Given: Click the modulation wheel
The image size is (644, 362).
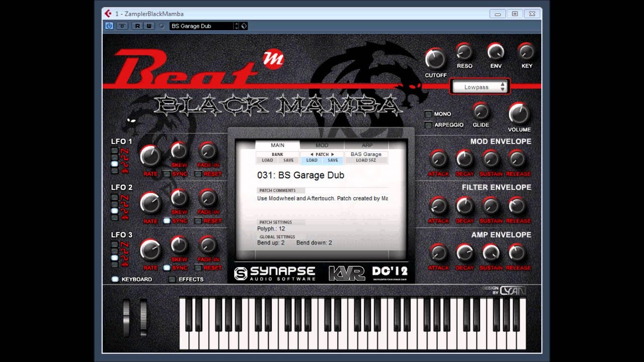Looking at the screenshot, I should (x=144, y=317).
